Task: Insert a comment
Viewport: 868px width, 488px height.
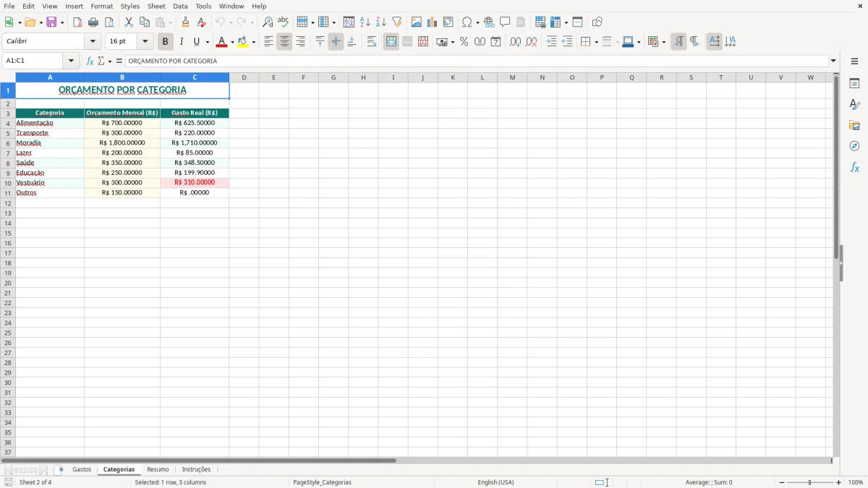Action: click(x=505, y=22)
